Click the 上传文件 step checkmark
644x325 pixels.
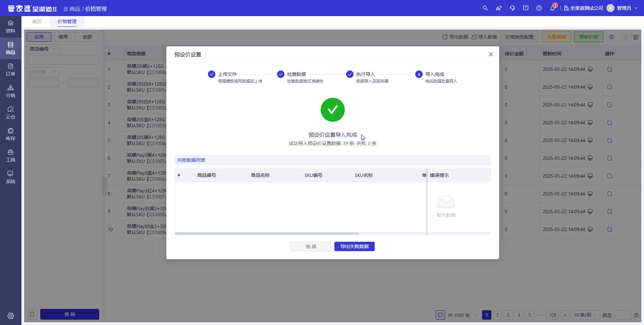click(211, 74)
